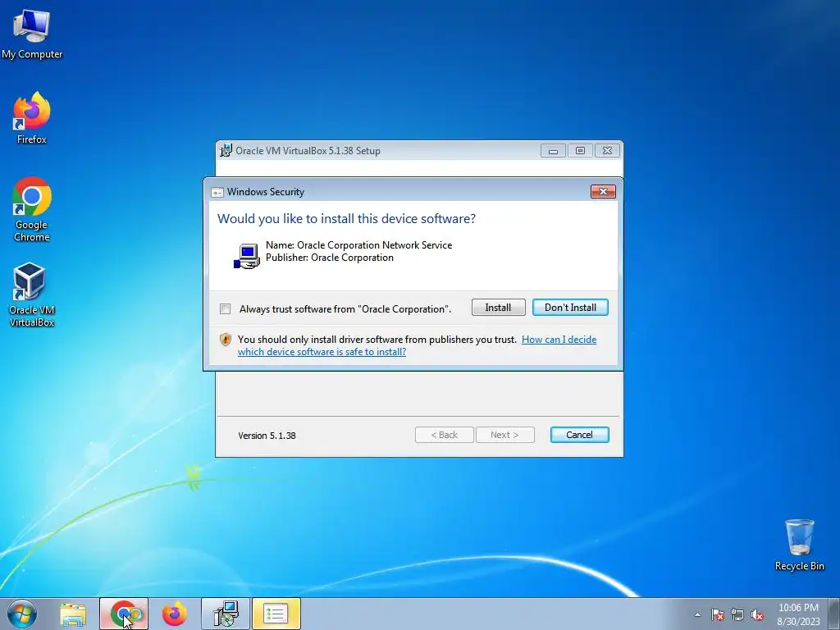
Task: Click the greyed < Back button in Setup
Action: (x=444, y=435)
